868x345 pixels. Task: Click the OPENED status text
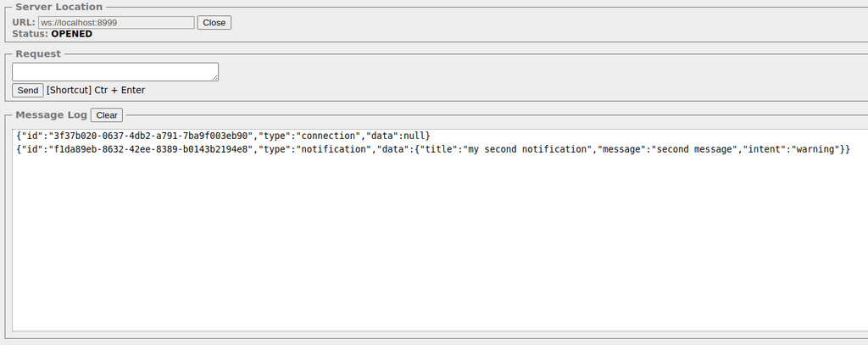(x=72, y=34)
